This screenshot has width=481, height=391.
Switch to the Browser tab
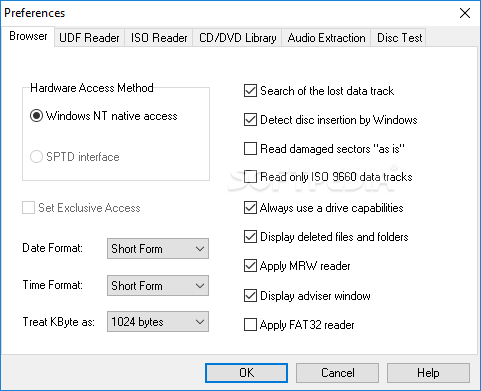pos(28,36)
